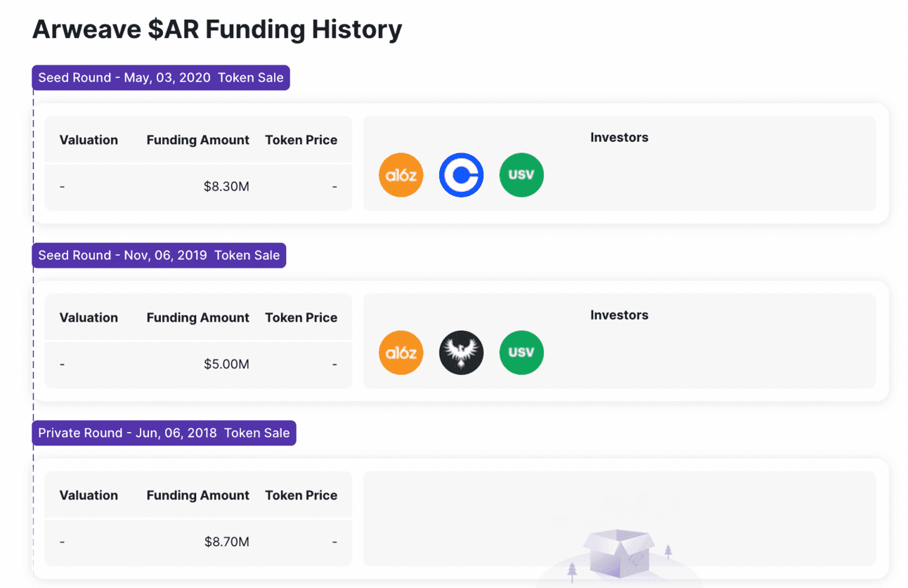Click Funding Amount header in May 2020 round

tap(197, 140)
